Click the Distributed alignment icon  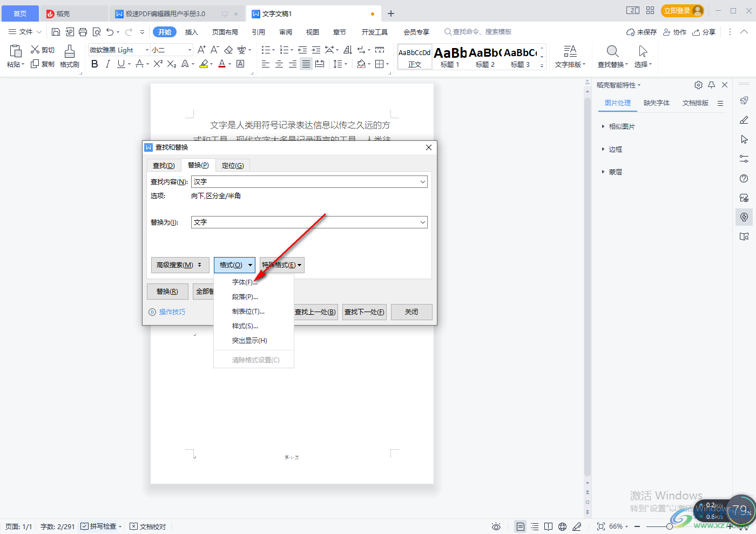pyautogui.click(x=320, y=64)
